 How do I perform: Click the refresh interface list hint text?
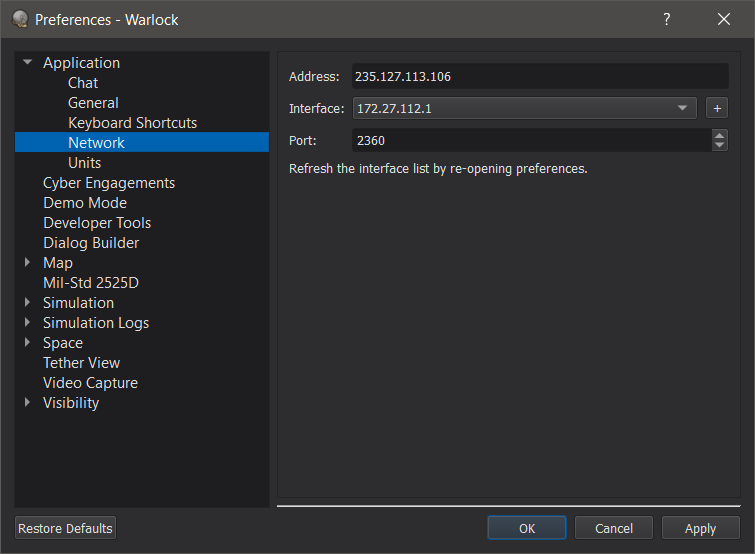(438, 169)
